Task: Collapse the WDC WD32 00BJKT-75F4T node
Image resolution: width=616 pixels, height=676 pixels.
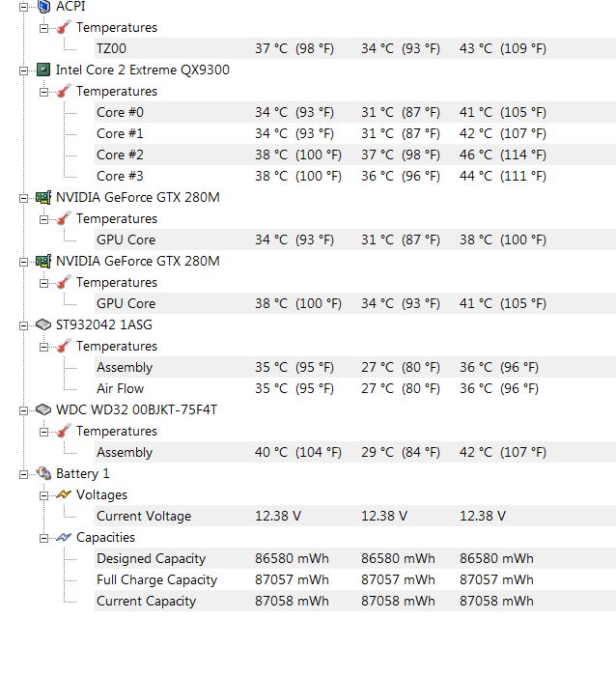Action: 24,410
